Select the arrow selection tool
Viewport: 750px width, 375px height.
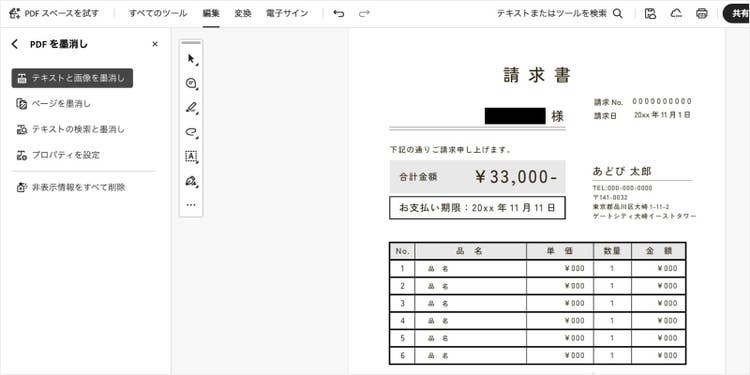[x=191, y=59]
